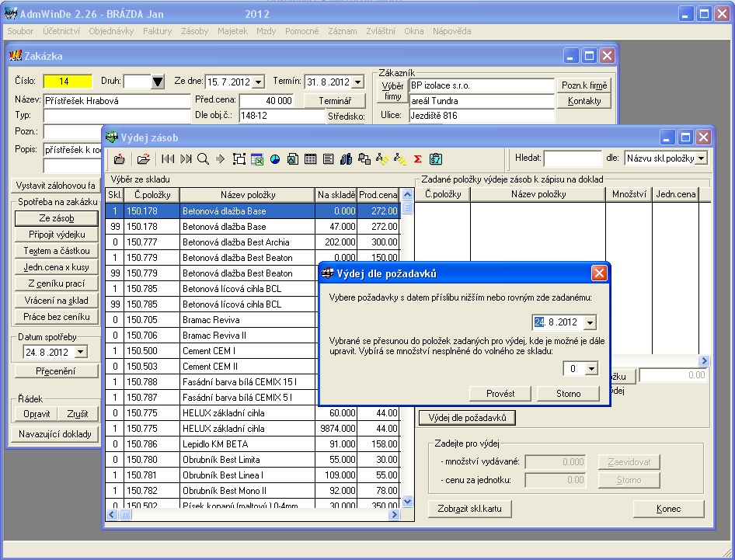Click the Zobrazit skl.kartu button
735x560 pixels.
coord(470,509)
